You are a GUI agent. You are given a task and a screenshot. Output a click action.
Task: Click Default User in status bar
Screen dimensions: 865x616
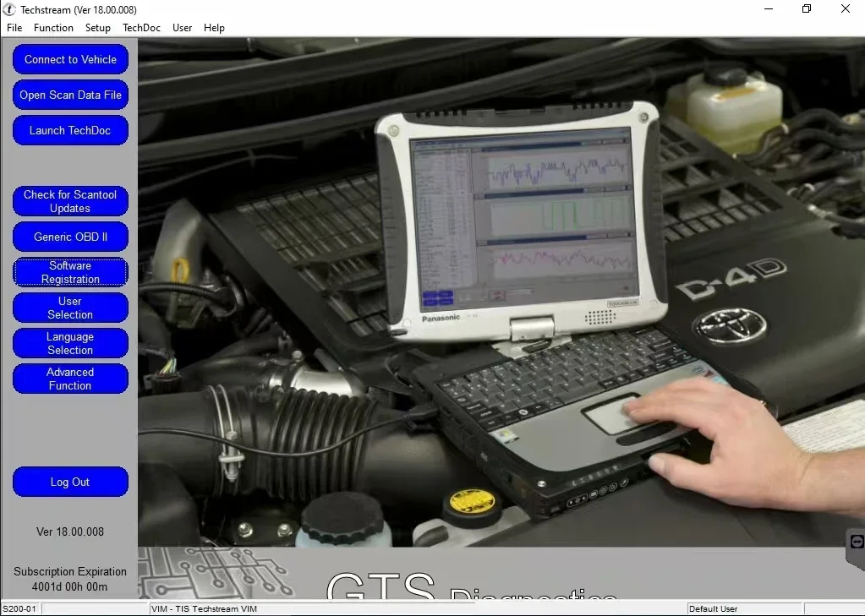[x=714, y=609]
